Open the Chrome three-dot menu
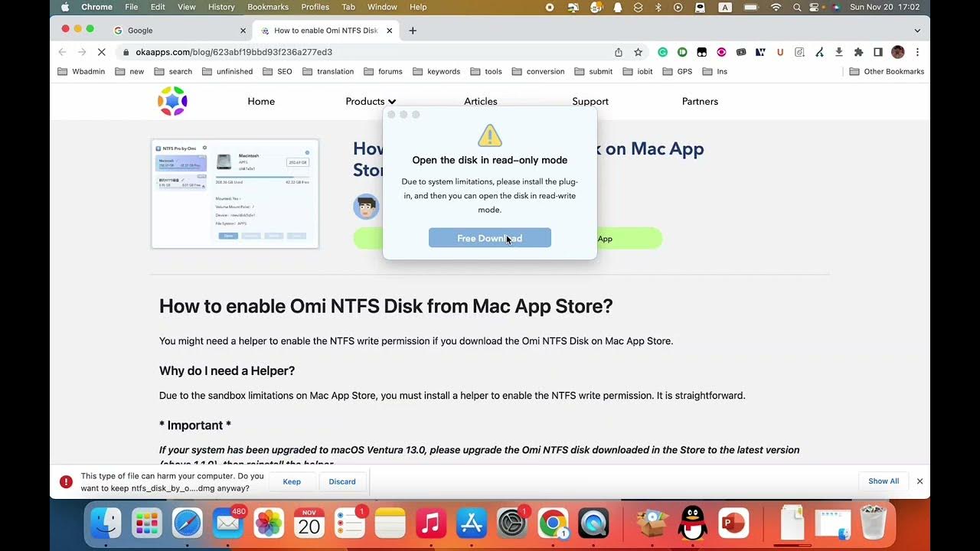 click(917, 52)
